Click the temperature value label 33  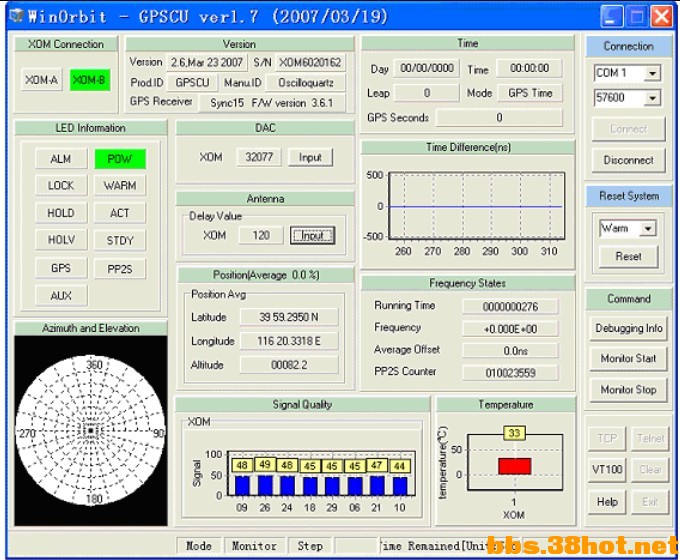tap(514, 433)
